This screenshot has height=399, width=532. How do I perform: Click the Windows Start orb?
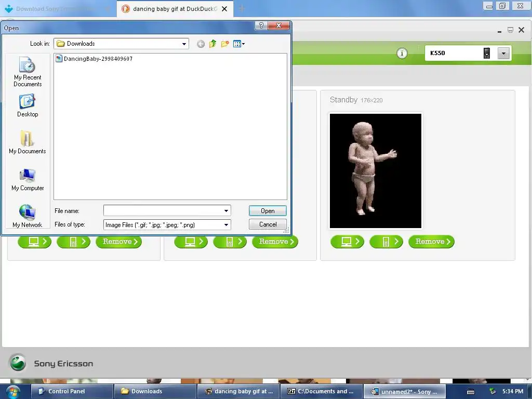[x=13, y=392]
